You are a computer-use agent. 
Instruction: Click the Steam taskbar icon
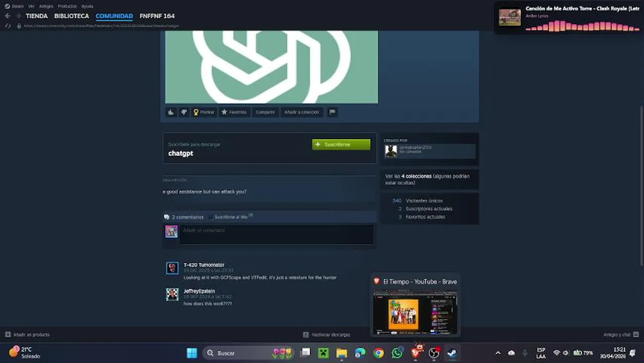[x=452, y=353]
